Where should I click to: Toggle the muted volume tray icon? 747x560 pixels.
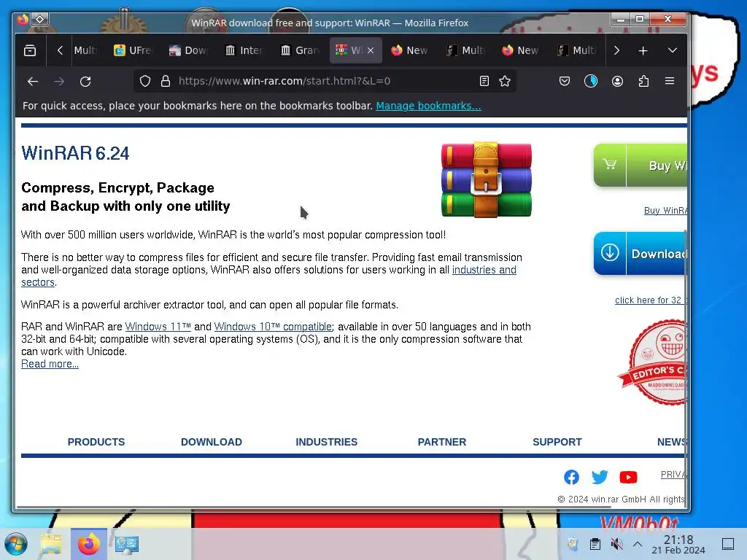(x=617, y=544)
